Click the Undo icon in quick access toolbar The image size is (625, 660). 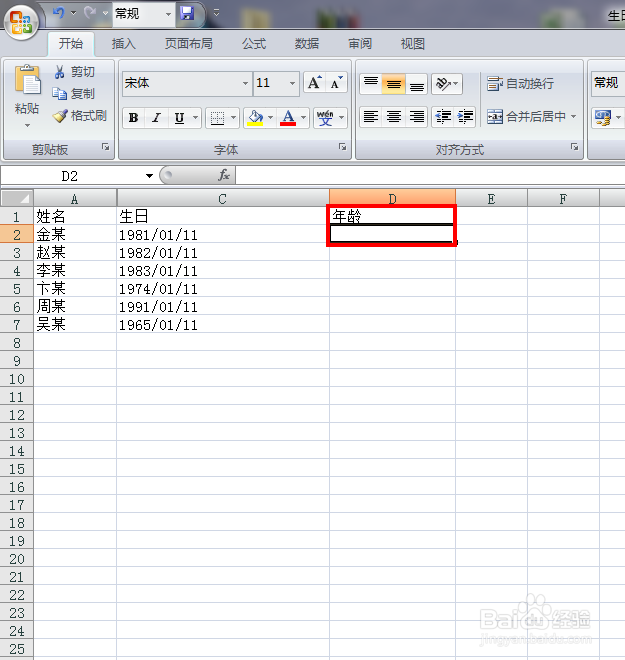[x=59, y=13]
